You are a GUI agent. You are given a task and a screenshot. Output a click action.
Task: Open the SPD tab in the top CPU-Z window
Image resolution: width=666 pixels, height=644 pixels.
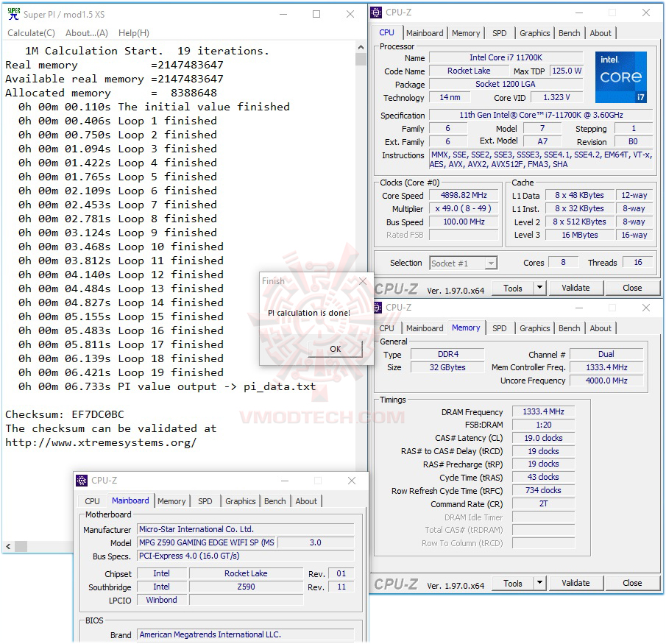pyautogui.click(x=499, y=33)
